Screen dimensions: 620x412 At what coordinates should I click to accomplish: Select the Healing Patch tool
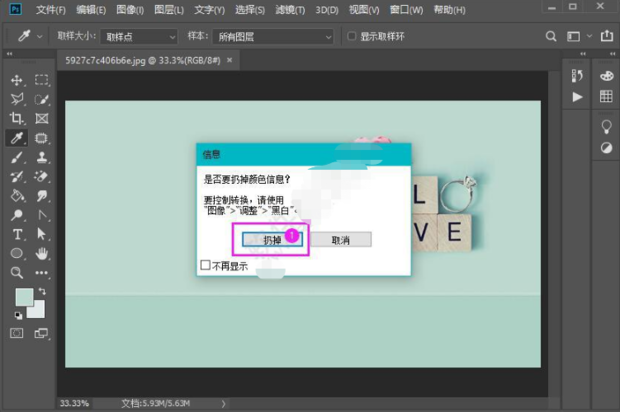tap(42, 138)
